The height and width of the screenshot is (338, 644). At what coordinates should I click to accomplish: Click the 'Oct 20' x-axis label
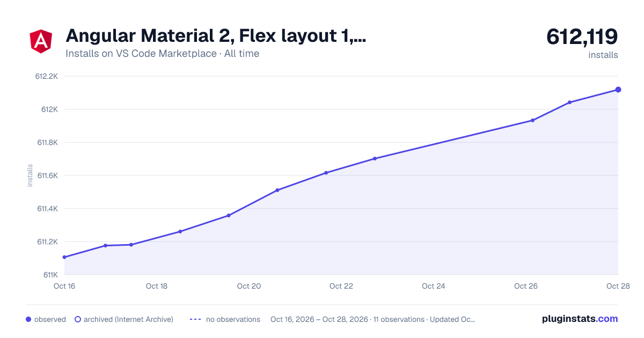pos(249,286)
